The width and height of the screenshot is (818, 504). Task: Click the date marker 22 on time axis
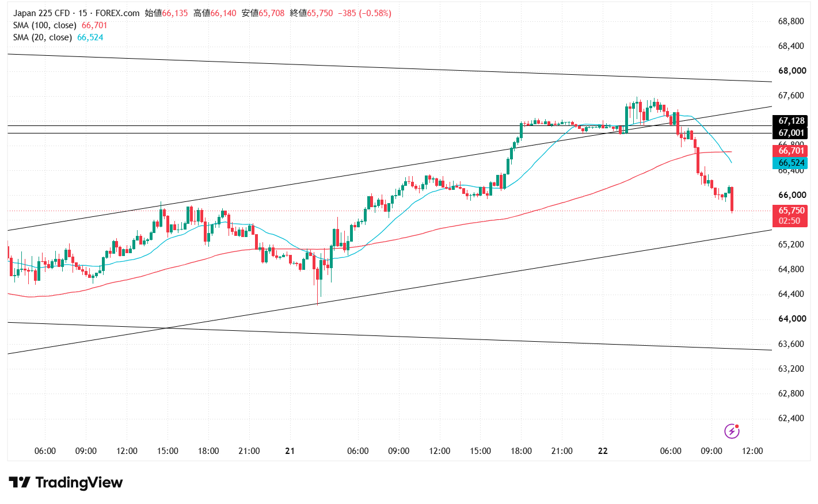coord(603,451)
